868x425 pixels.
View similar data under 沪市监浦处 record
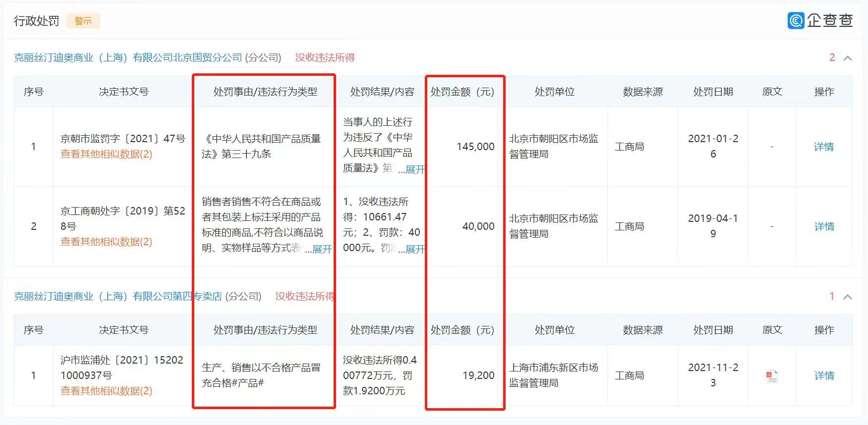pos(106,391)
